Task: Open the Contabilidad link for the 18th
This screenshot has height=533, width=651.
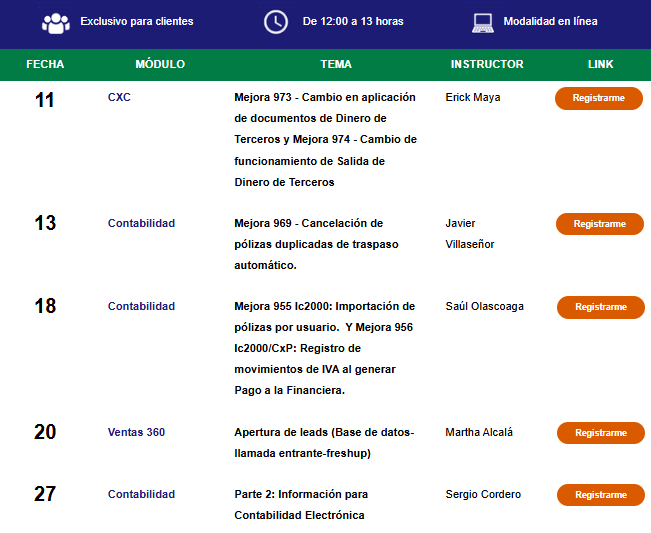Action: (141, 306)
